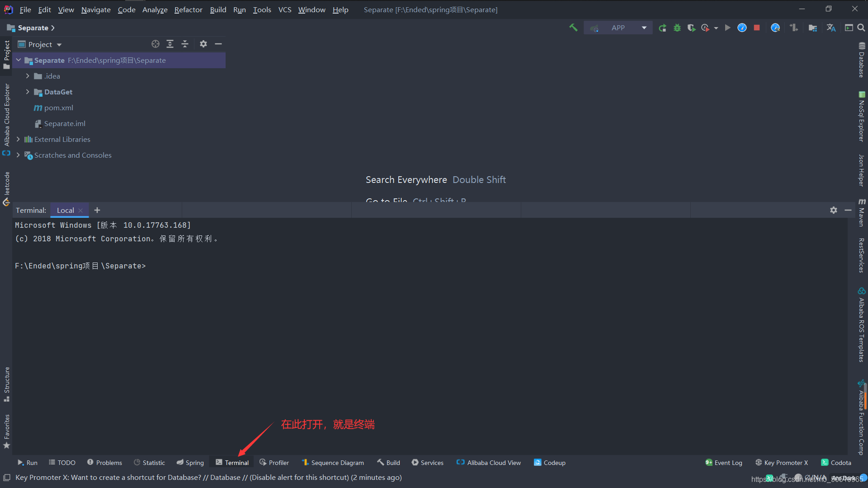Open the Codota tool window
The image size is (868, 488).
click(836, 463)
